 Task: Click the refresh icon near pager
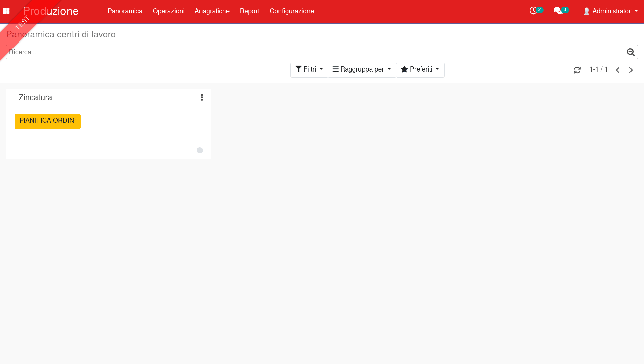577,70
